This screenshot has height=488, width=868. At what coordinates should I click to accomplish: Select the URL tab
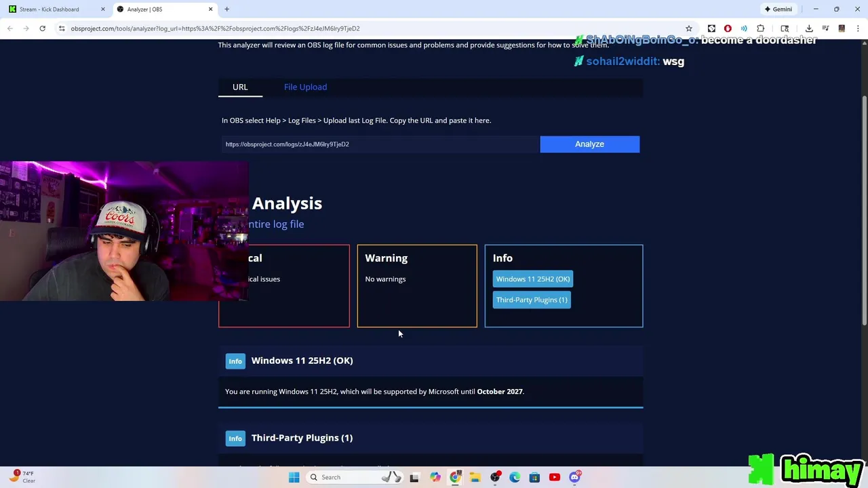click(x=240, y=87)
